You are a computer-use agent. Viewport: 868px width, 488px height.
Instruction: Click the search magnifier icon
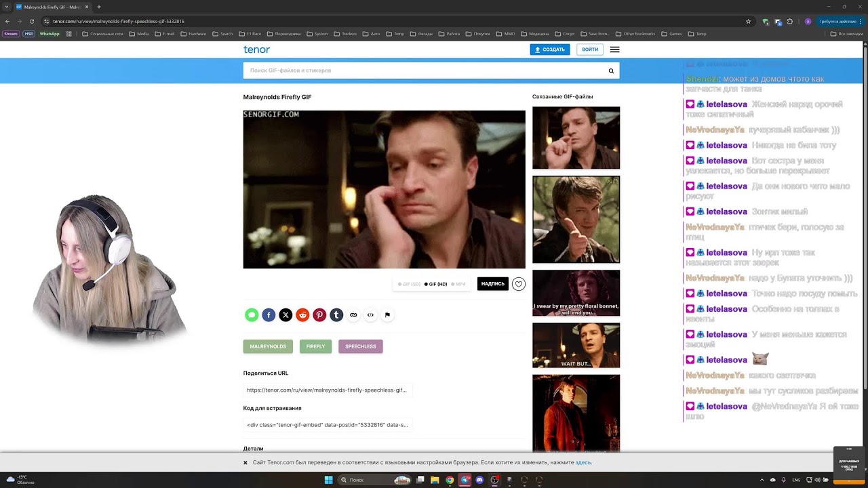(x=611, y=70)
